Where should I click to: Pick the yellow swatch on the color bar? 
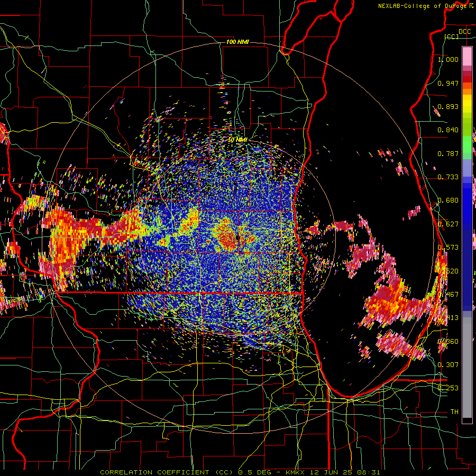[x=467, y=104]
